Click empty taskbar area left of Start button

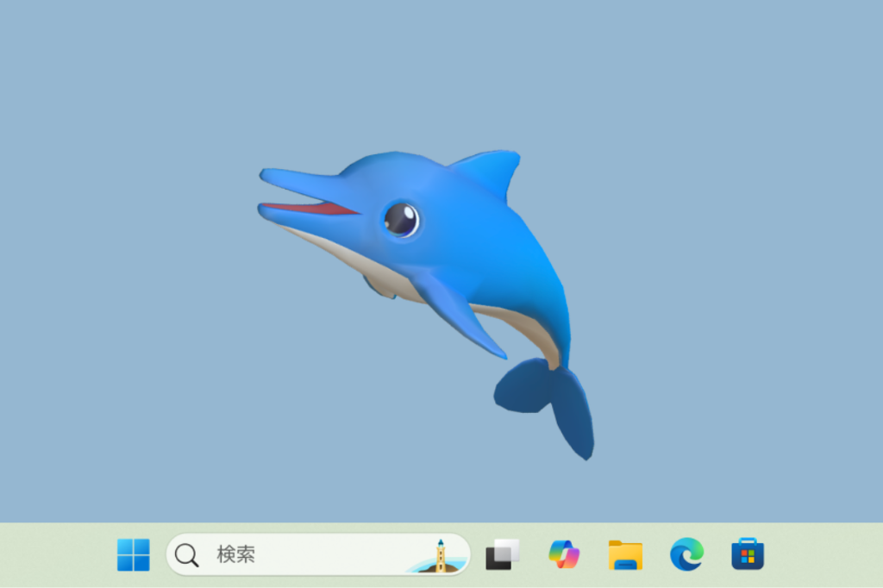pos(52,554)
